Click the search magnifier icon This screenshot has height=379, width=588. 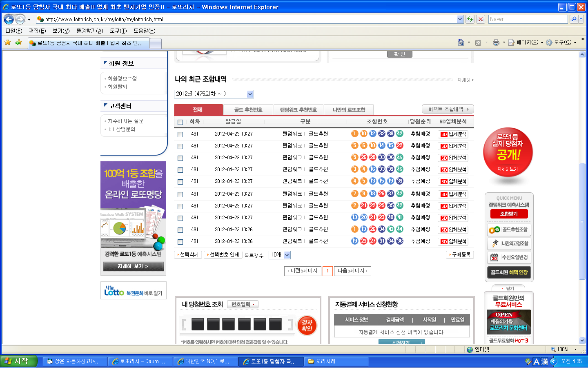(x=574, y=19)
